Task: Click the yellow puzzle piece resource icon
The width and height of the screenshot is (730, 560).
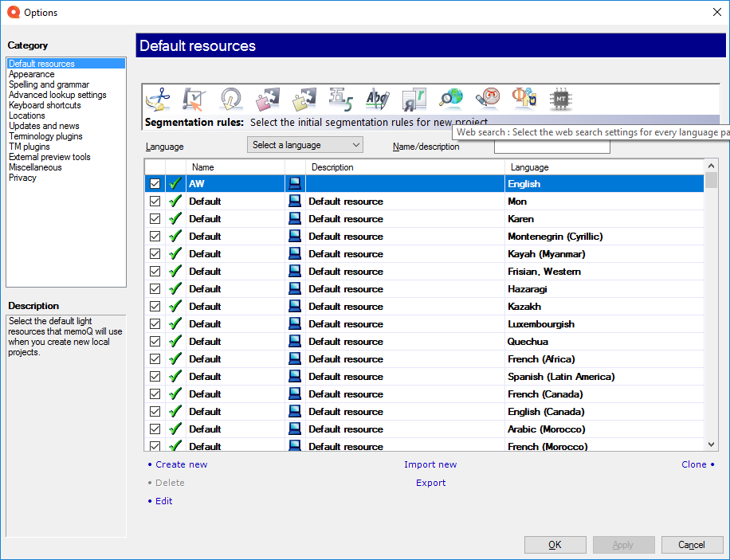Action: pyautogui.click(x=304, y=100)
